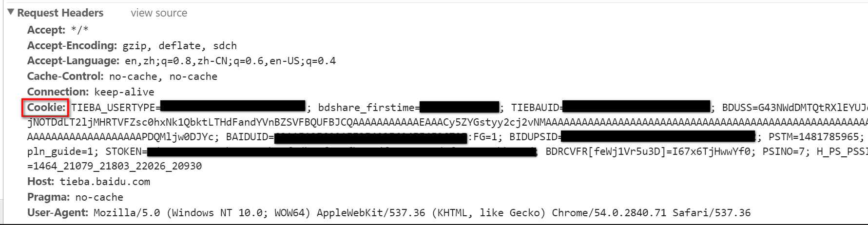Viewport: 868px width, 225px height.
Task: Click the User-Agent Mozilla/5.0 string
Action: (422, 213)
